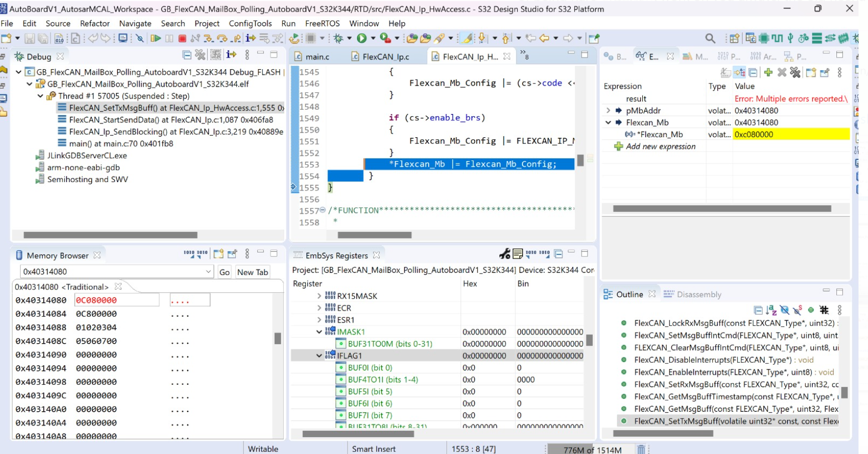
Task: Open the memory address dropdown
Action: [x=208, y=272]
